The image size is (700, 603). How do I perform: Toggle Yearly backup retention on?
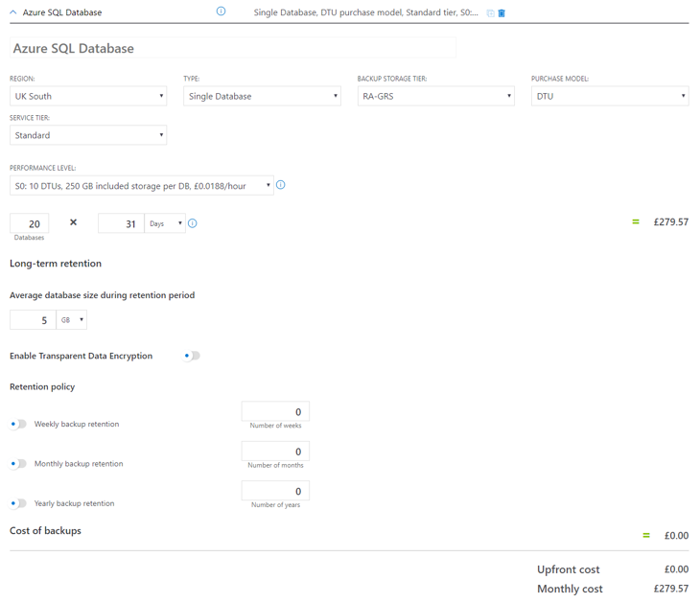click(x=18, y=503)
